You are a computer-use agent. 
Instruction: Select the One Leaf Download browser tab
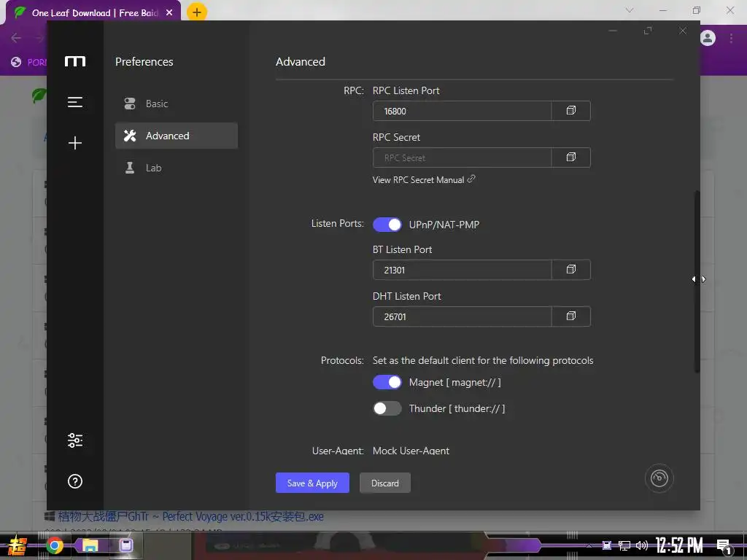click(93, 13)
